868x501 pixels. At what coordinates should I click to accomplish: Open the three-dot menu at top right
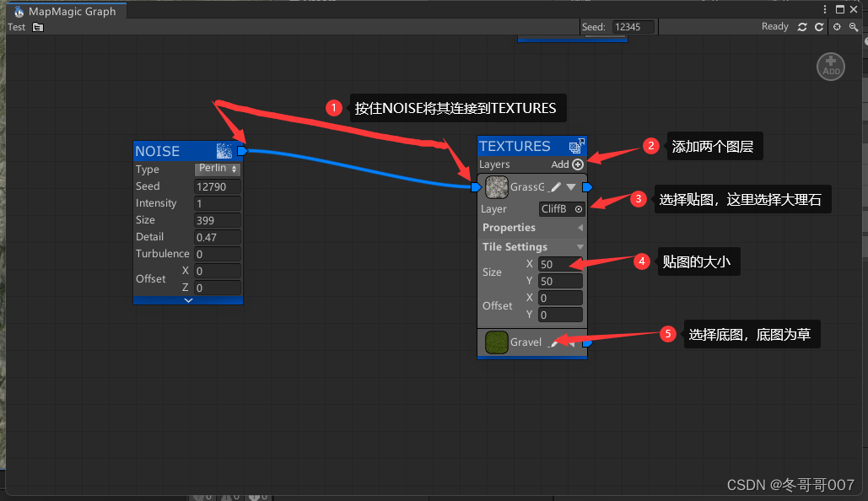tap(823, 8)
